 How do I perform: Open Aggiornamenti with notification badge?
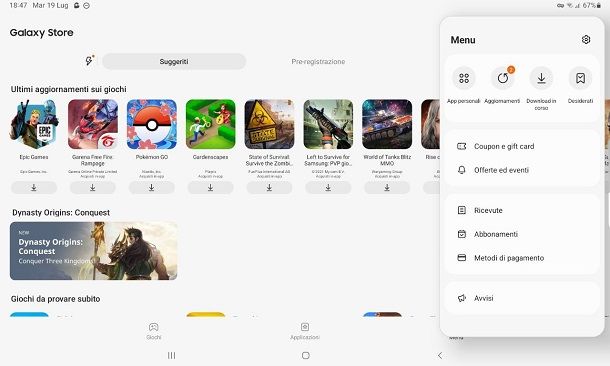click(x=502, y=85)
